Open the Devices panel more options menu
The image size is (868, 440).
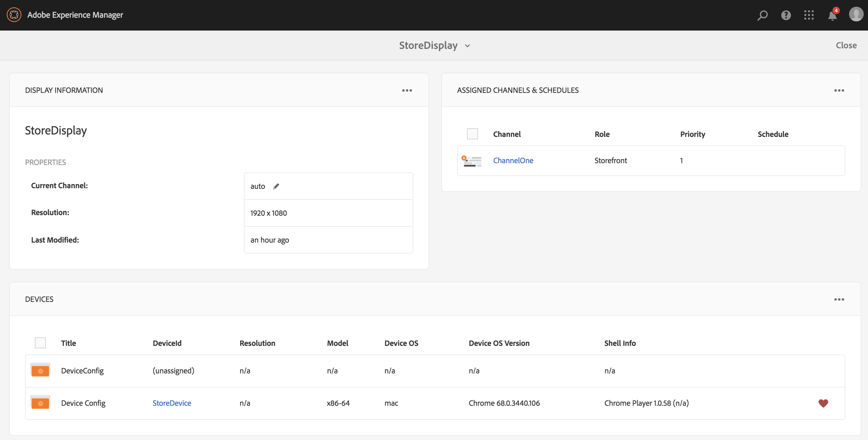point(839,299)
